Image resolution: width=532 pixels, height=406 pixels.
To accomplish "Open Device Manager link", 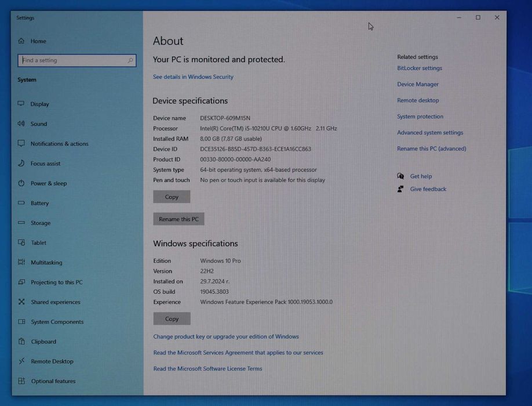I will (418, 84).
